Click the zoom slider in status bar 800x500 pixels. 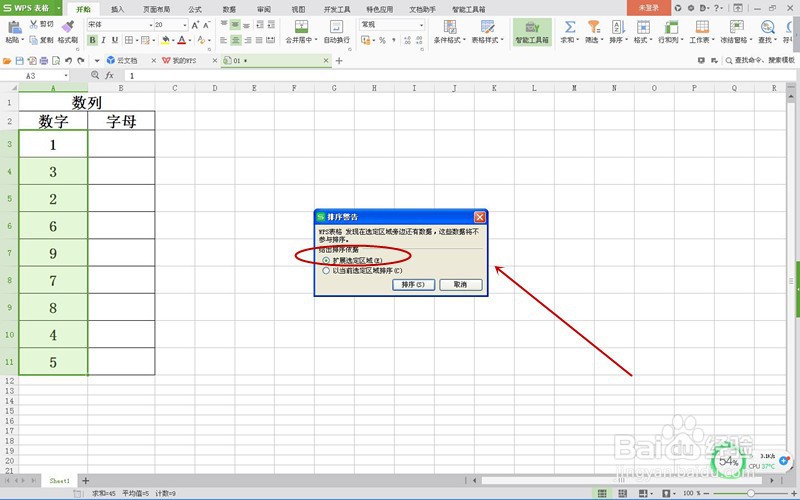(x=751, y=493)
